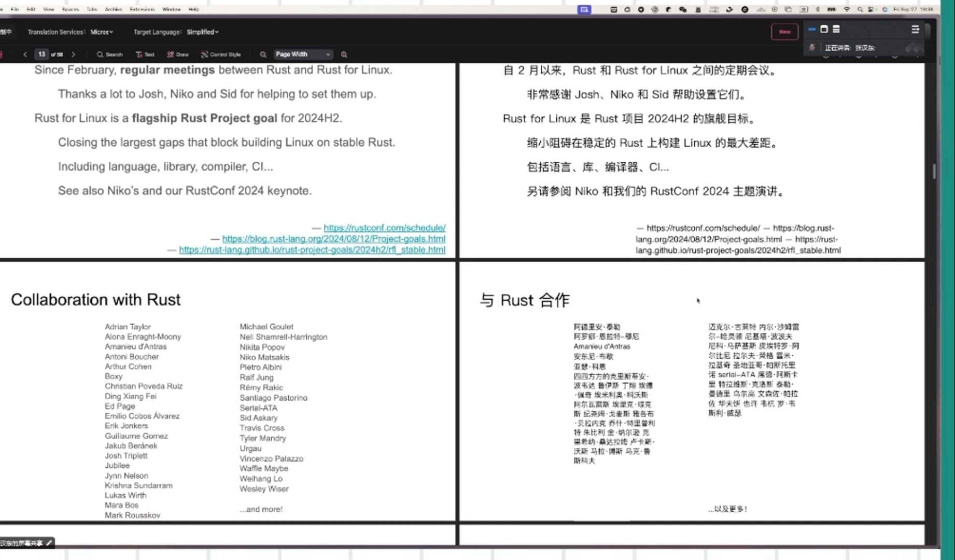The image size is (955, 560).
Task: Click the zoom out magnifier icon
Action: (x=263, y=54)
